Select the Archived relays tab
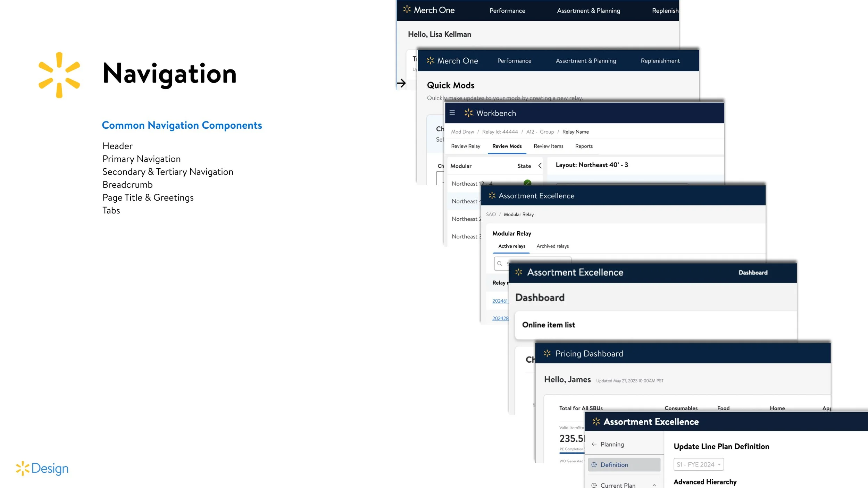 click(552, 246)
